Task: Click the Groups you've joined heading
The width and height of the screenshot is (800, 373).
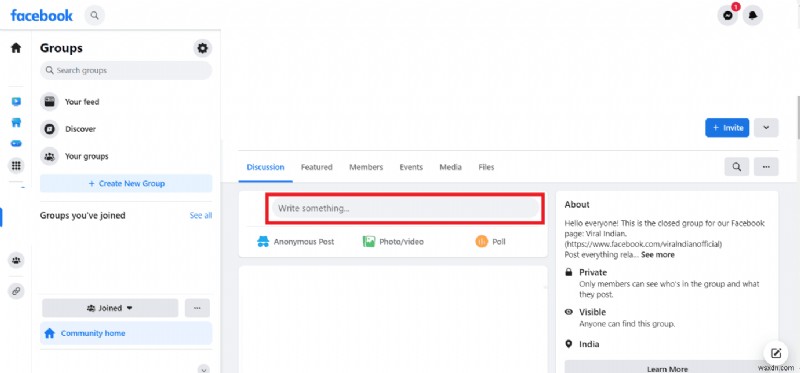Action: [83, 216]
